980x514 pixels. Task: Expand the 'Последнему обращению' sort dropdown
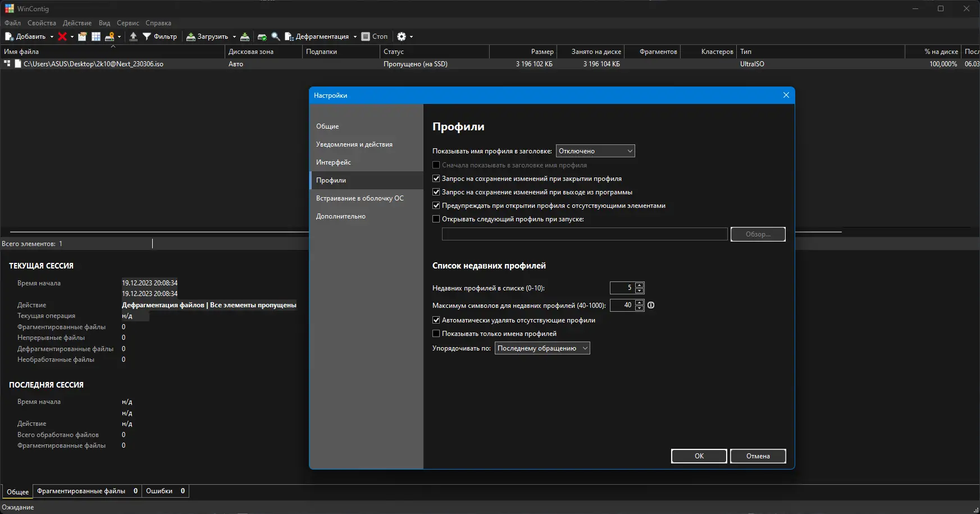click(x=542, y=348)
